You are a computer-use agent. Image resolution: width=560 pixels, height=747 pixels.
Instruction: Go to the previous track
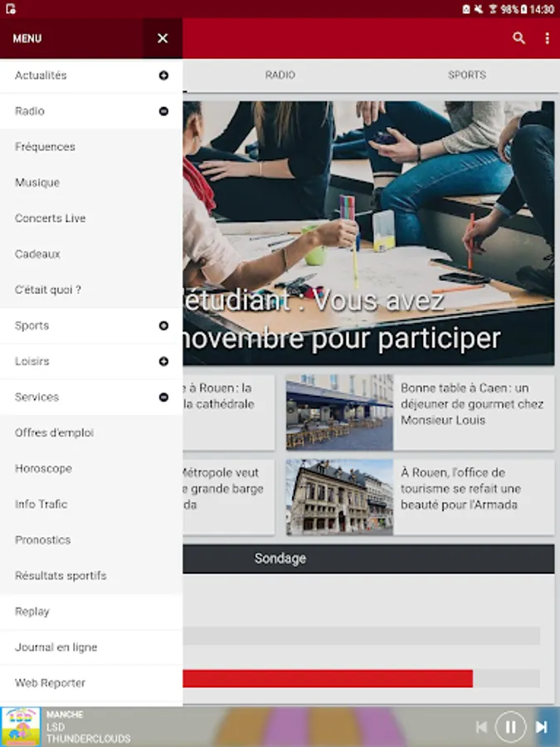click(x=481, y=726)
